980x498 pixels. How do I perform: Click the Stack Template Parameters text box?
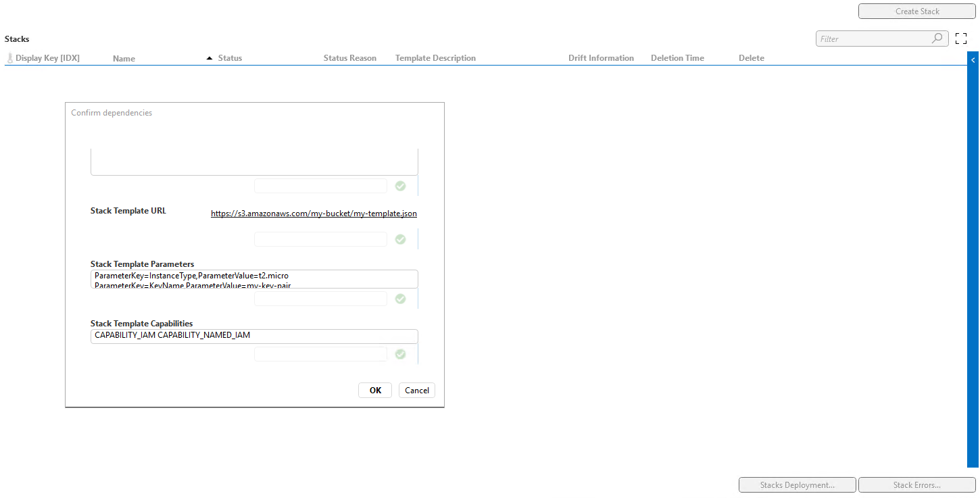click(254, 279)
